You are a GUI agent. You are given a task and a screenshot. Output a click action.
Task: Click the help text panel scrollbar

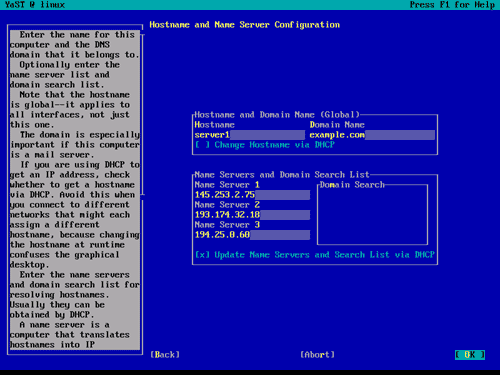(x=142, y=114)
